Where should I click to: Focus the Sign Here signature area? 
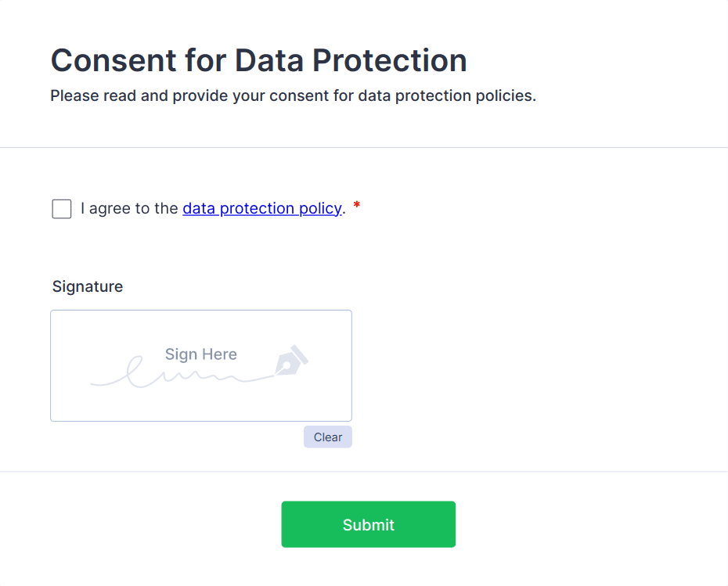pos(200,365)
